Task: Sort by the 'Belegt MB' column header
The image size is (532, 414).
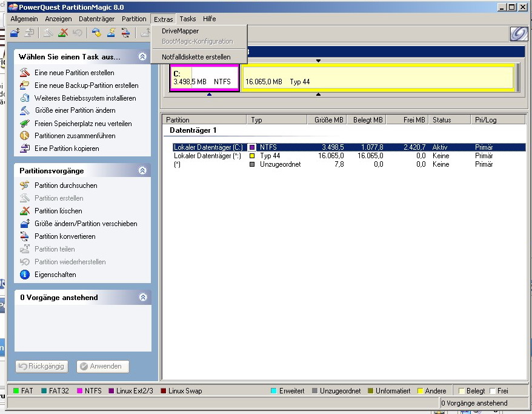Action: click(367, 120)
